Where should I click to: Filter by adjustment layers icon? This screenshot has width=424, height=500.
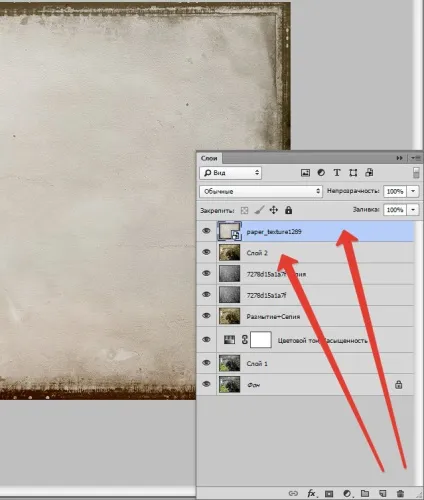pos(321,173)
